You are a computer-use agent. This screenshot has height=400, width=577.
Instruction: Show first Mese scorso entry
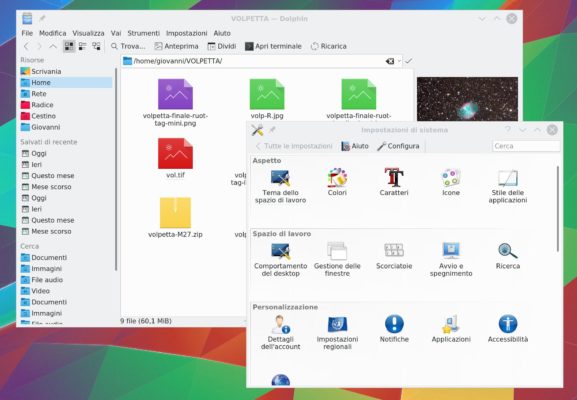(67, 187)
